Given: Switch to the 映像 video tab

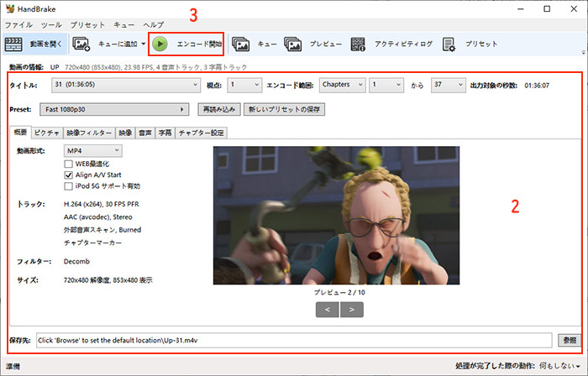Looking at the screenshot, I should (x=125, y=133).
